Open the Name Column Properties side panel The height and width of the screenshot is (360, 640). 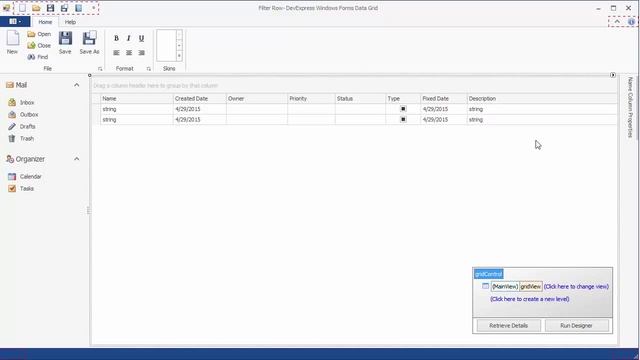point(630,107)
